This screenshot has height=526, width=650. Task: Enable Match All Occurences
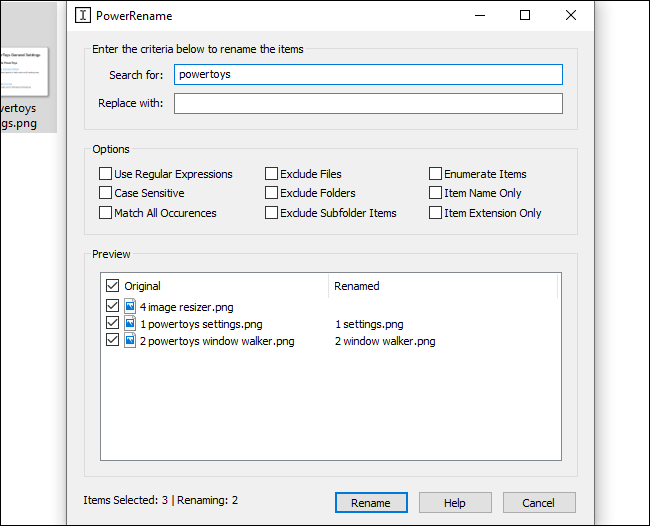106,213
